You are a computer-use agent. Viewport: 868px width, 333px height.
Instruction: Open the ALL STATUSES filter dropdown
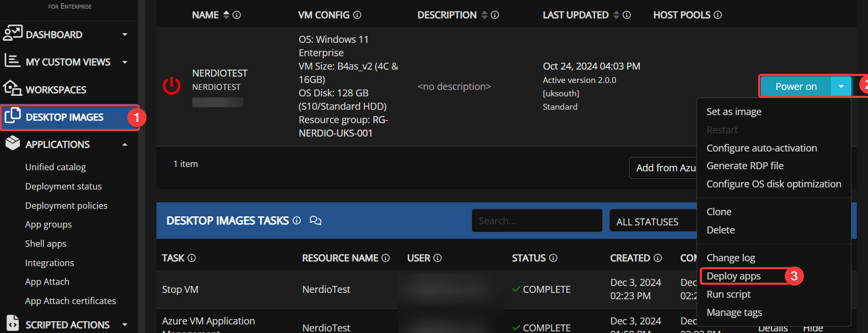click(x=654, y=222)
